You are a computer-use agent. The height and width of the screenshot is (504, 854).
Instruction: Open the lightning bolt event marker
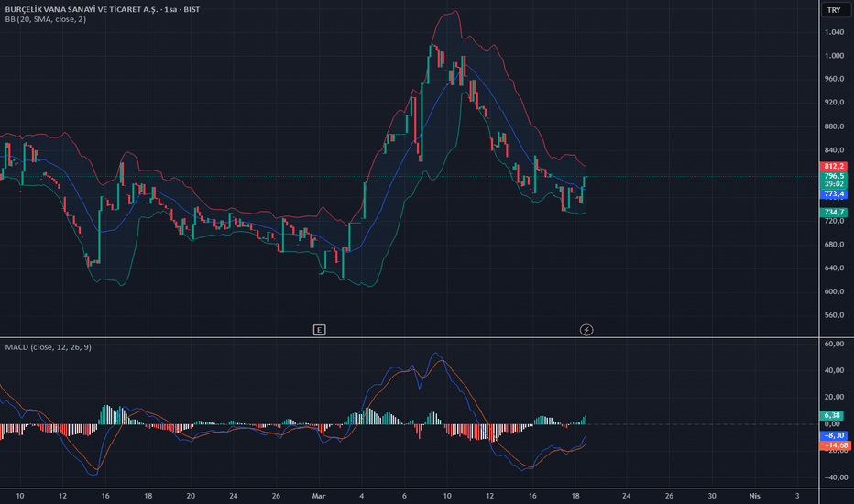586,330
